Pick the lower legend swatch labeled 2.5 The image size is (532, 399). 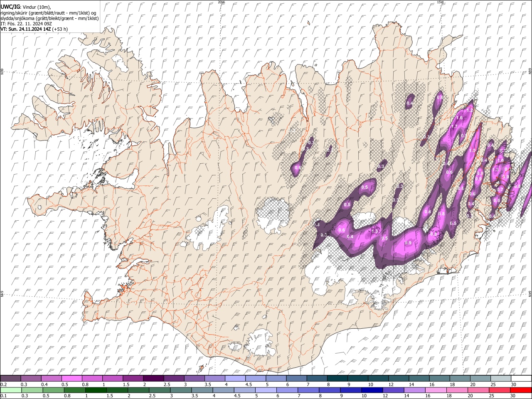click(160, 390)
